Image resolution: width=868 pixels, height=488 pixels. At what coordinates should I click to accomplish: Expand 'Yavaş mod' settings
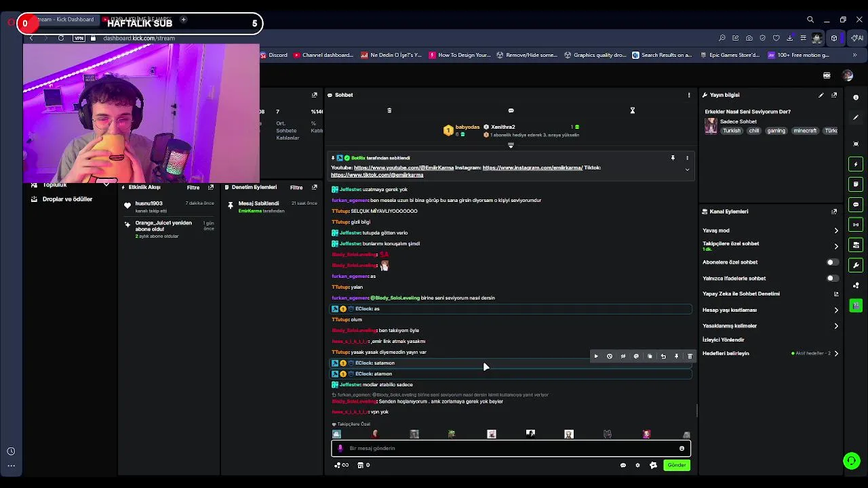click(x=836, y=230)
